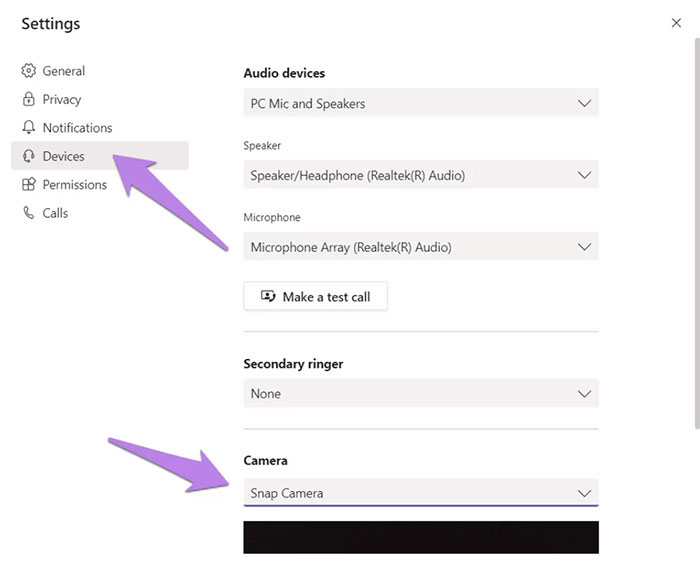Click Make a test call button
The width and height of the screenshot is (700, 582).
315,296
